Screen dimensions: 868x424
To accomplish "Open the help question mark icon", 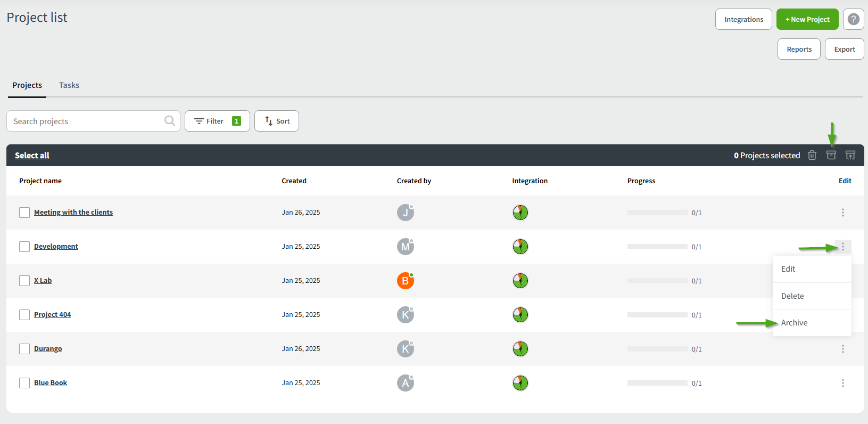I will click(x=853, y=19).
